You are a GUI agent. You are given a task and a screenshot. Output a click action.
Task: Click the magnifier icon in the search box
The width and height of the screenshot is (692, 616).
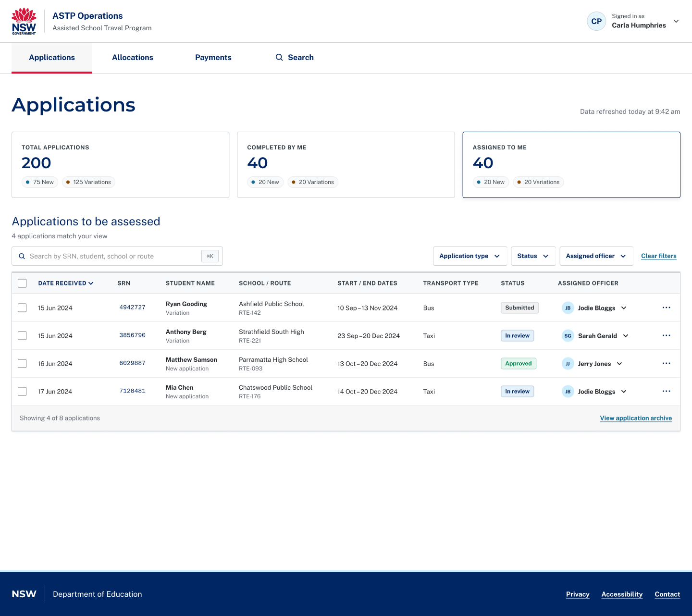tap(22, 256)
